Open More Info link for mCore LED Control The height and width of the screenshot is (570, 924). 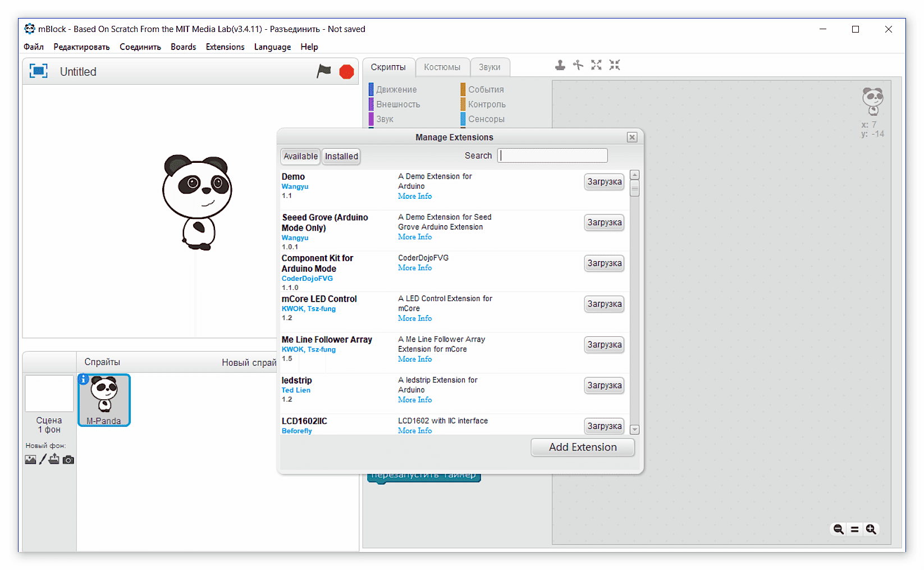[x=415, y=318]
